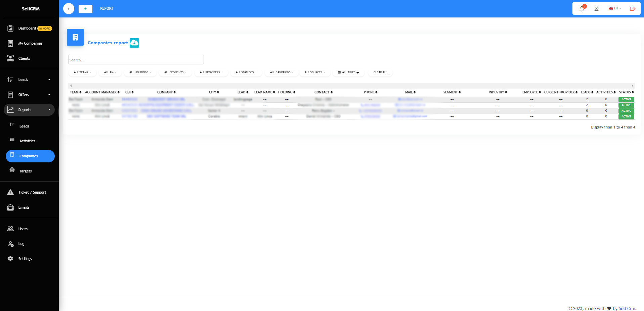Open Targets report page

(x=26, y=171)
